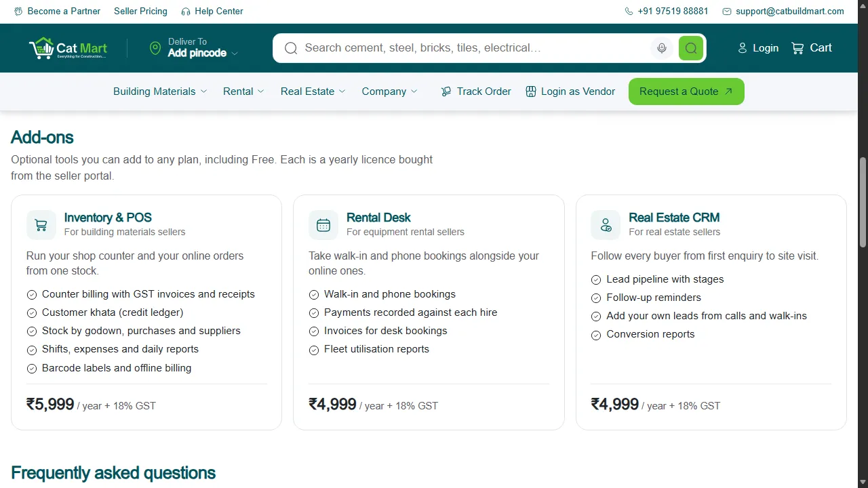The width and height of the screenshot is (868, 488).
Task: Click the Track Order truck icon
Action: pyautogui.click(x=446, y=91)
